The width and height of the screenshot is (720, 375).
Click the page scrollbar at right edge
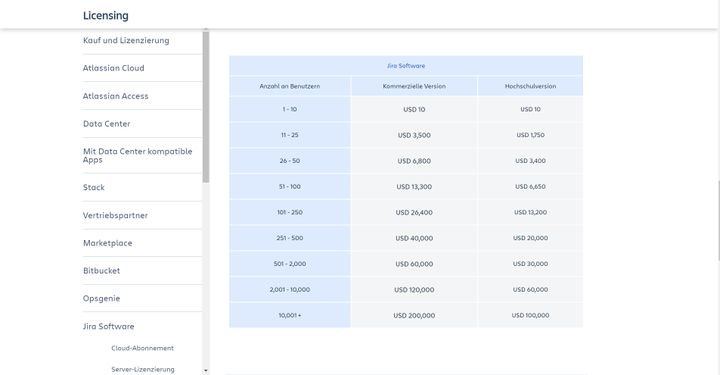718,220
